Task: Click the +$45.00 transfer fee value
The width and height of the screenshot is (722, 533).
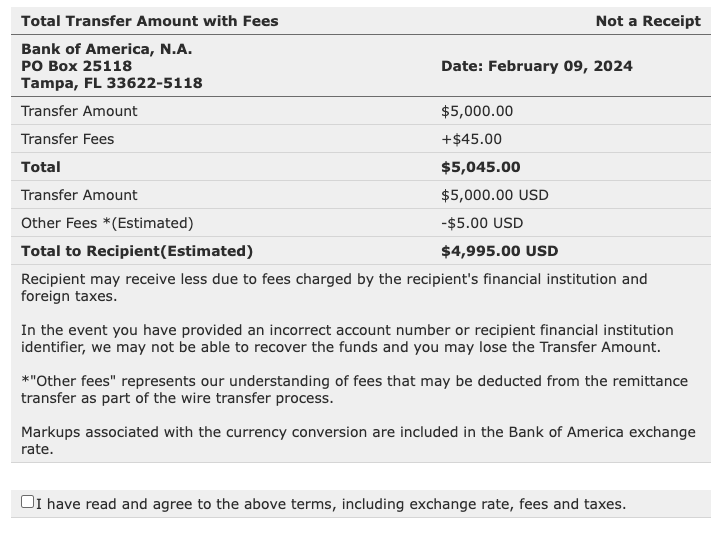Action: (x=472, y=139)
